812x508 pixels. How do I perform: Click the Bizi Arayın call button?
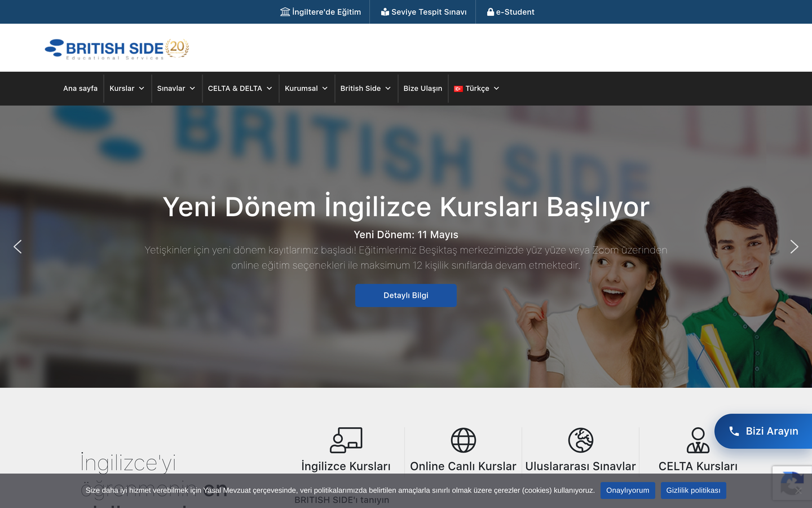pyautogui.click(x=764, y=431)
